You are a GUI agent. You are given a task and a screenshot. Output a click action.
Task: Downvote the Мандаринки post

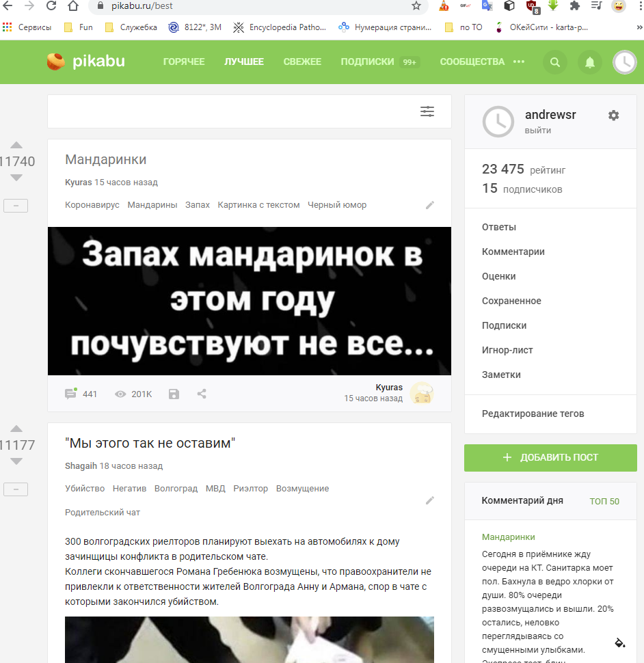16,178
